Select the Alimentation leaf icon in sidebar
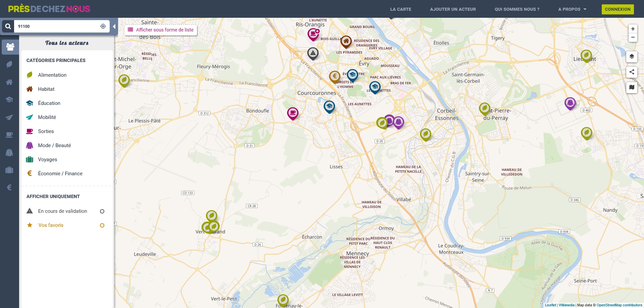 coord(9,64)
